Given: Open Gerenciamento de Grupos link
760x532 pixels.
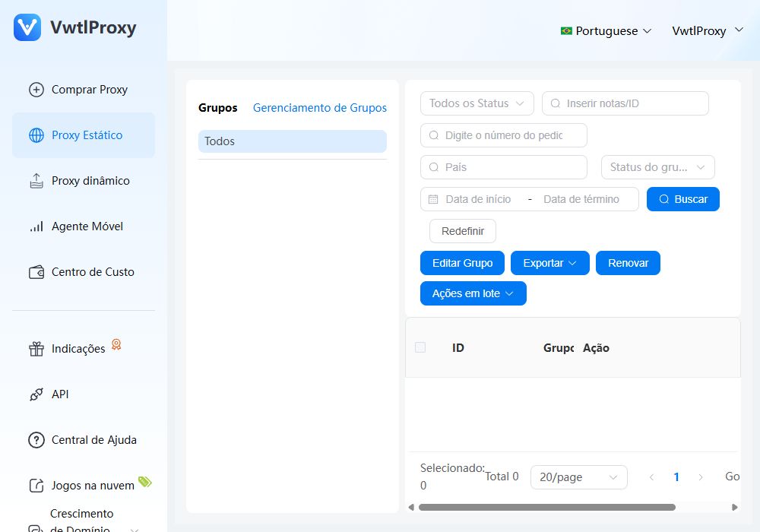Looking at the screenshot, I should tap(320, 108).
